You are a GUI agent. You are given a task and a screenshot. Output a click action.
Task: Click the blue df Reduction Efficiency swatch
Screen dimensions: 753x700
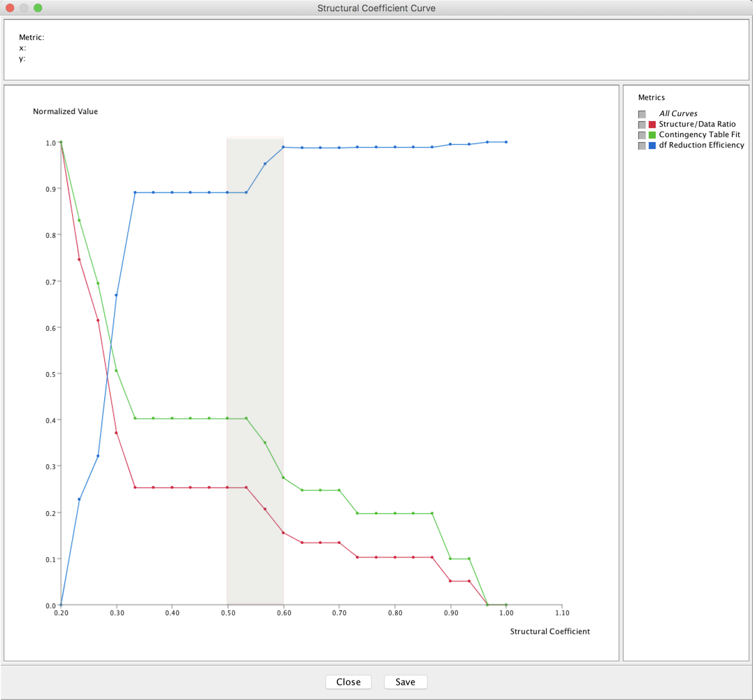[652, 145]
